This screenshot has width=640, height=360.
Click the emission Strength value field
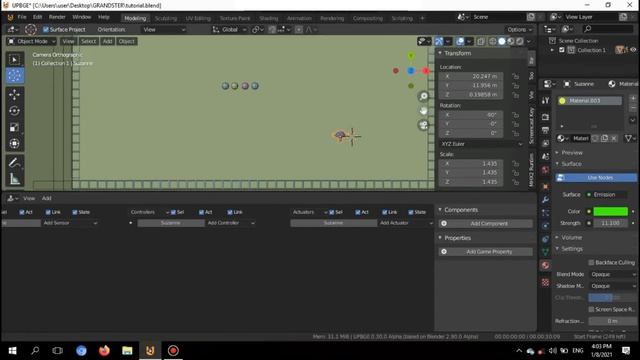click(610, 223)
